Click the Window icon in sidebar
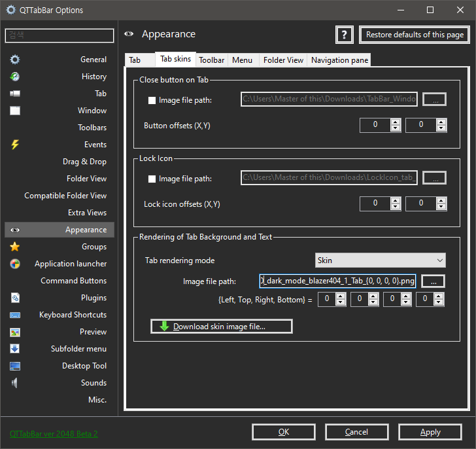This screenshot has height=449, width=476. click(15, 110)
